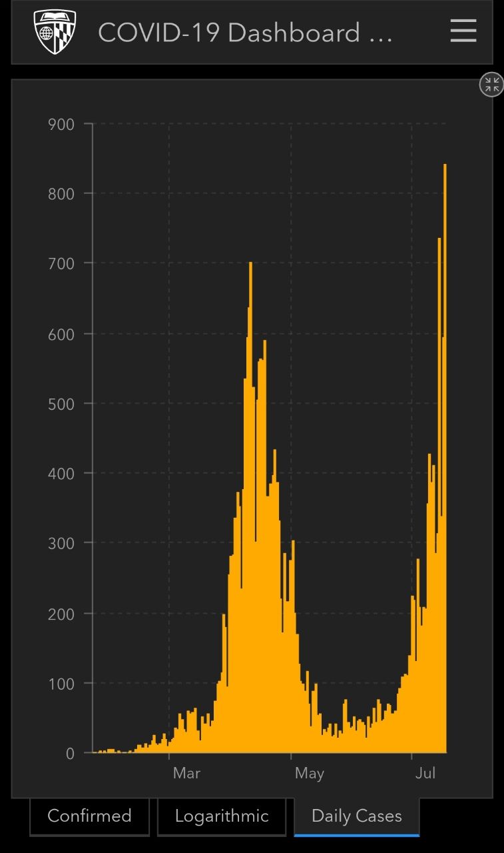
Task: Click the April peak bar reaching 700
Action: pyautogui.click(x=250, y=508)
